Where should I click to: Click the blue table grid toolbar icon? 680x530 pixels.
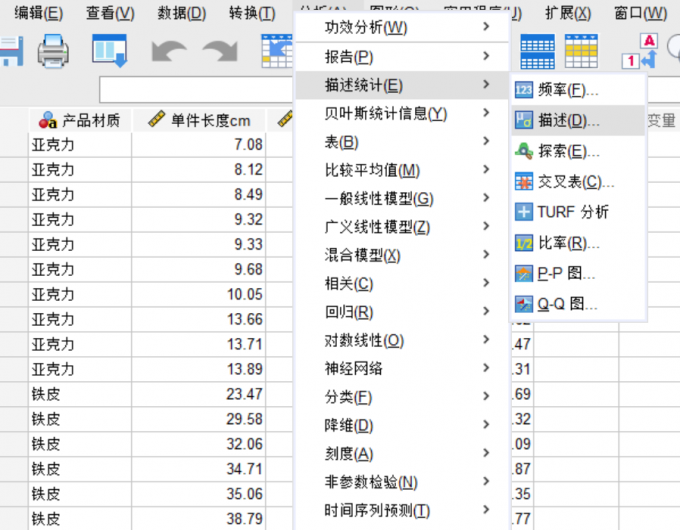pos(537,51)
